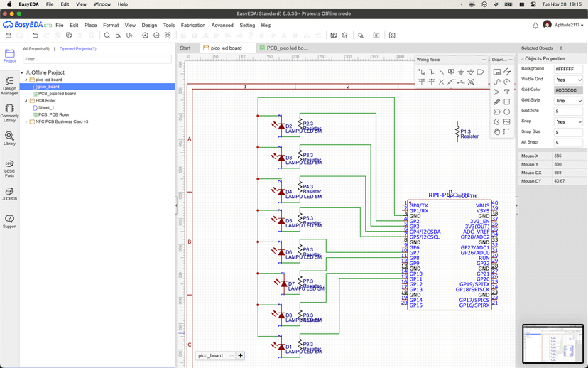Select the Wire tool in Wiring Tools
The height and width of the screenshot is (368, 588).
422,72
